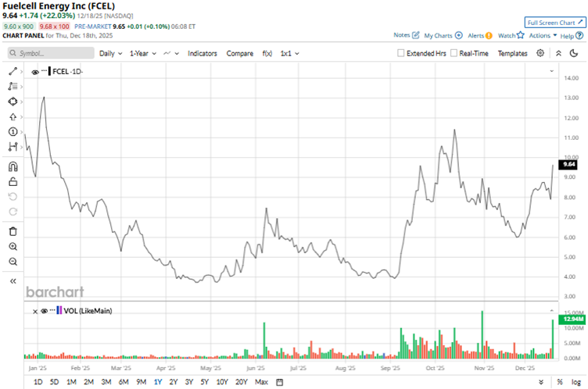Pick the shapes drawing tool
Screen dimensions: 588x389
point(13,102)
